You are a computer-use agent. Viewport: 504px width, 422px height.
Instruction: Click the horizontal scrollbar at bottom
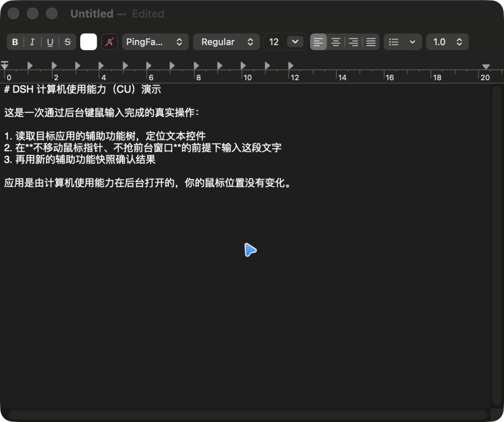pyautogui.click(x=247, y=414)
